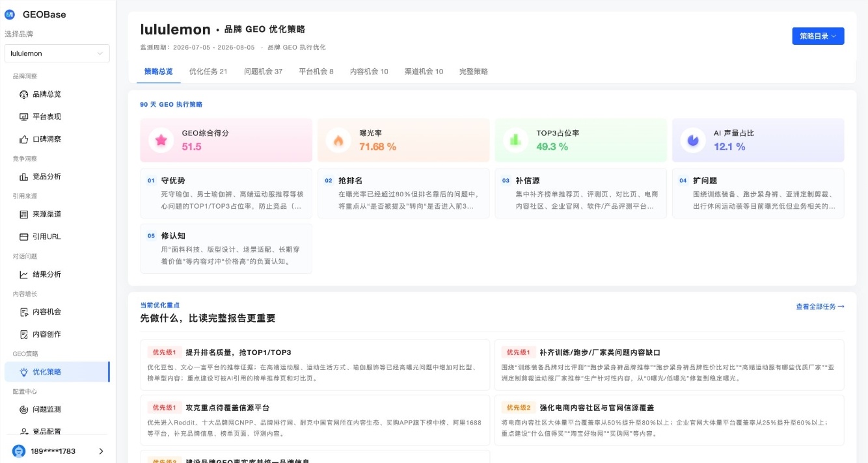This screenshot has width=868, height=463.
Task: Click the GEO综合得分 51.5 card
Action: coord(226,140)
